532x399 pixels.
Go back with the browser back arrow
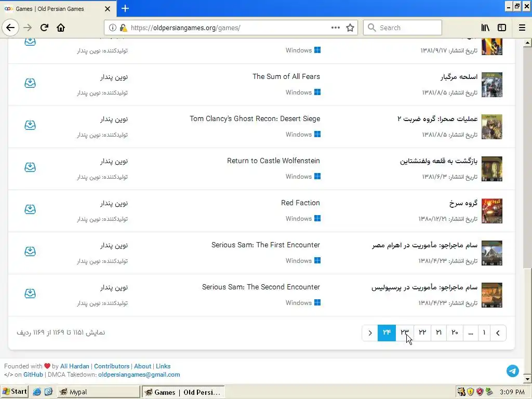[10, 28]
